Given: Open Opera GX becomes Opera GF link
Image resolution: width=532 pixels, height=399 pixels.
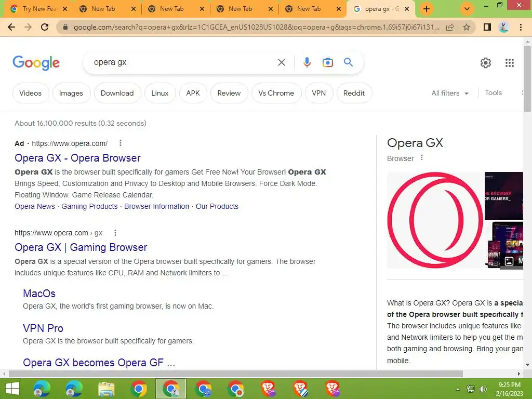Looking at the screenshot, I should pos(99,363).
